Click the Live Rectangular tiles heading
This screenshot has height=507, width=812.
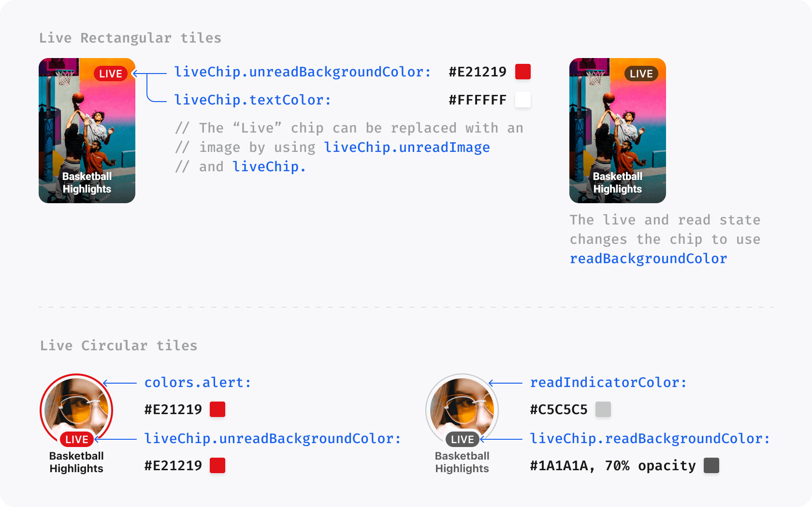130,38
